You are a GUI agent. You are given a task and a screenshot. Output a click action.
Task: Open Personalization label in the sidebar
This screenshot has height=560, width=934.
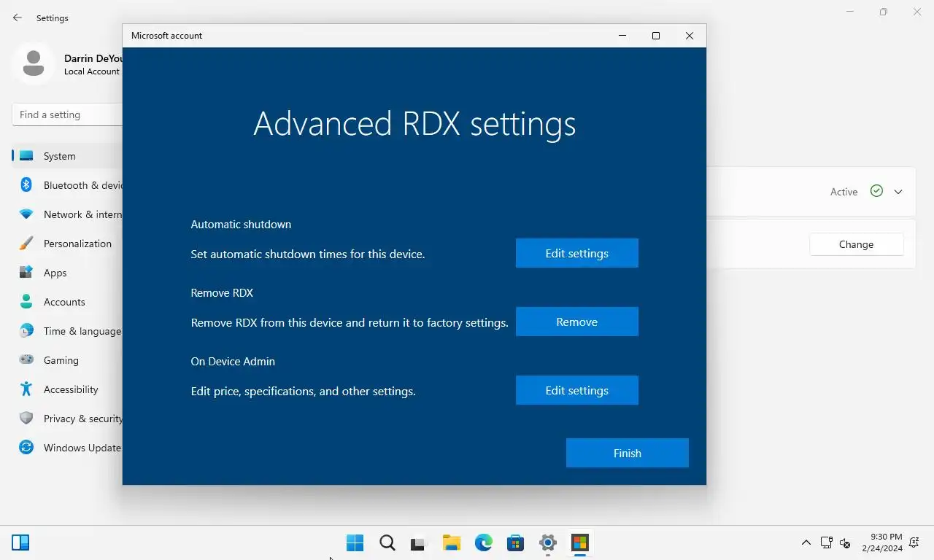coord(77,244)
